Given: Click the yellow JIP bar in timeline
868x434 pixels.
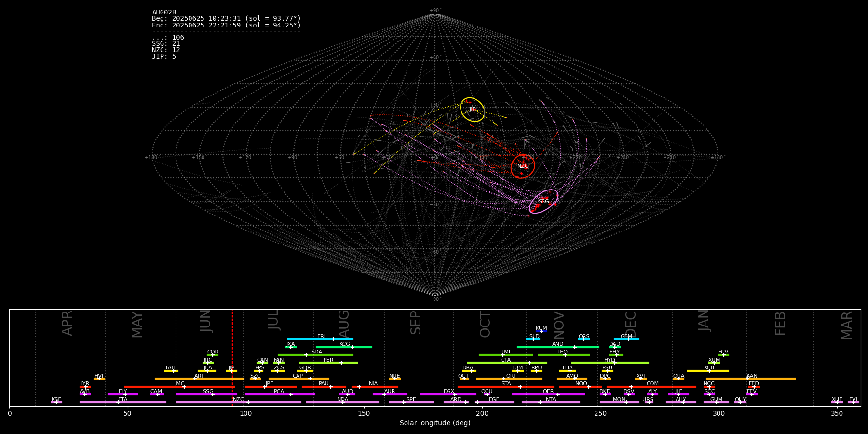Looking at the screenshot, I should [231, 371].
